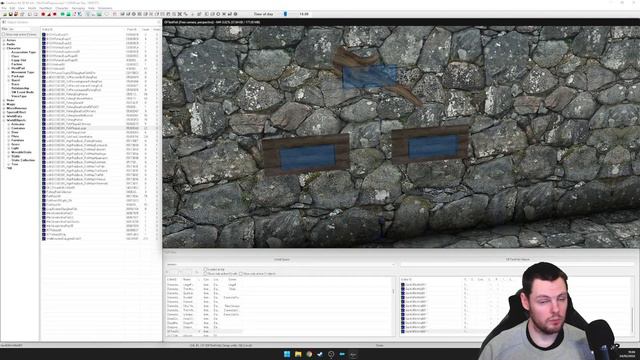Open the Character menu
640x360 pixels.
click(x=62, y=8)
